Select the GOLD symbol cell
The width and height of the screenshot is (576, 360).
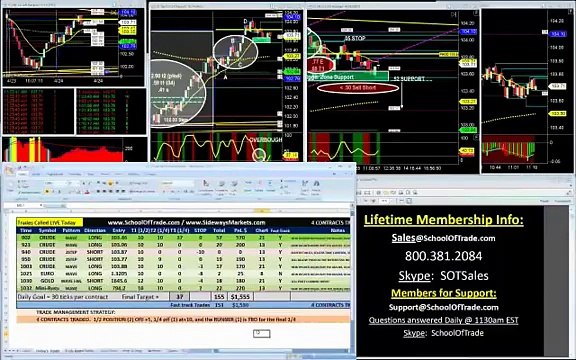[47, 281]
